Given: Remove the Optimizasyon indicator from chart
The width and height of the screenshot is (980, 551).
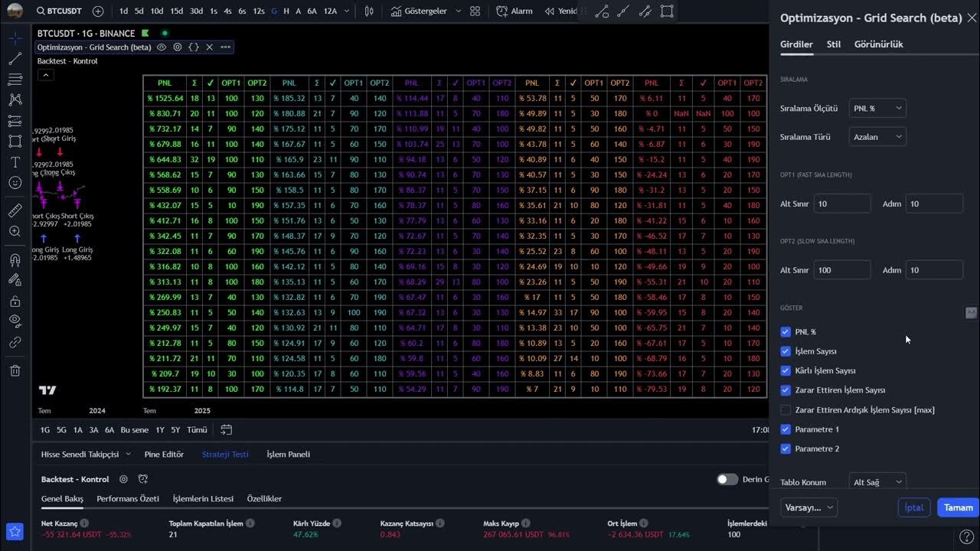Looking at the screenshot, I should 209,47.
